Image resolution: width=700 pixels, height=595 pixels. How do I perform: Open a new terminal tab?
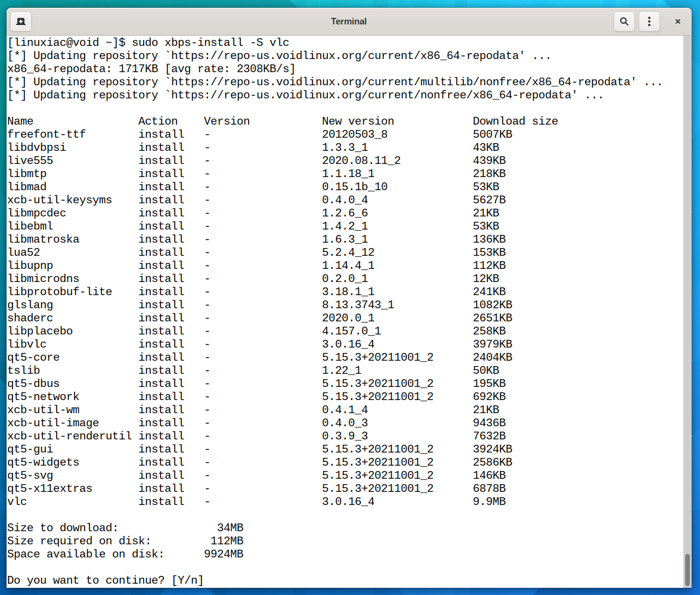coord(20,21)
